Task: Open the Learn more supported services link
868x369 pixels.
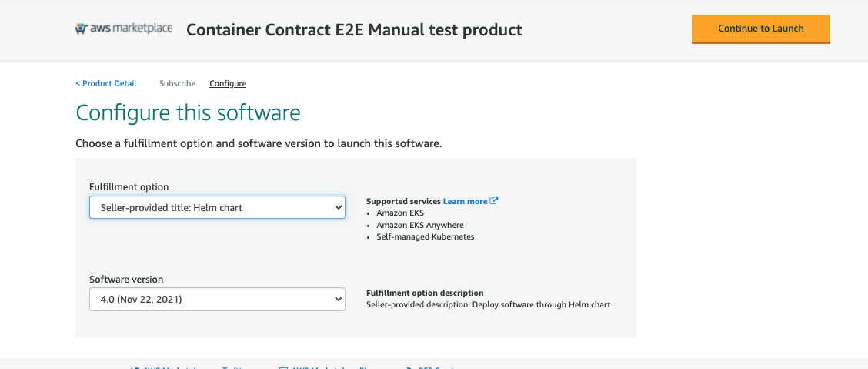Action: (x=465, y=201)
